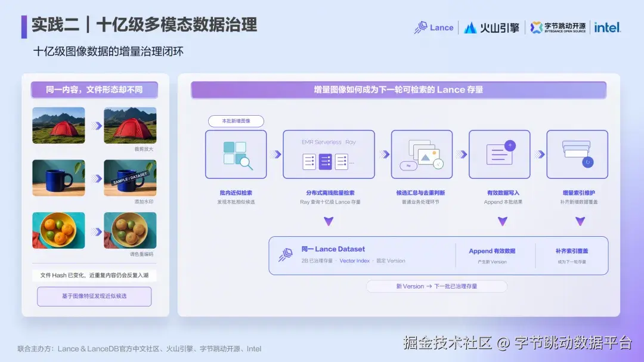The width and height of the screenshot is (644, 362).
Task: Click the Lance logo in the header
Action: point(434,27)
